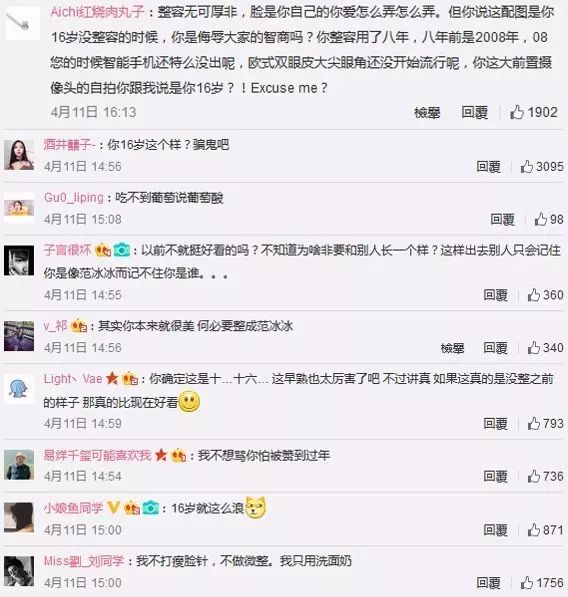The image size is (568, 597).
Task: Click 子言很坏's profile avatar
Action: (x=19, y=260)
